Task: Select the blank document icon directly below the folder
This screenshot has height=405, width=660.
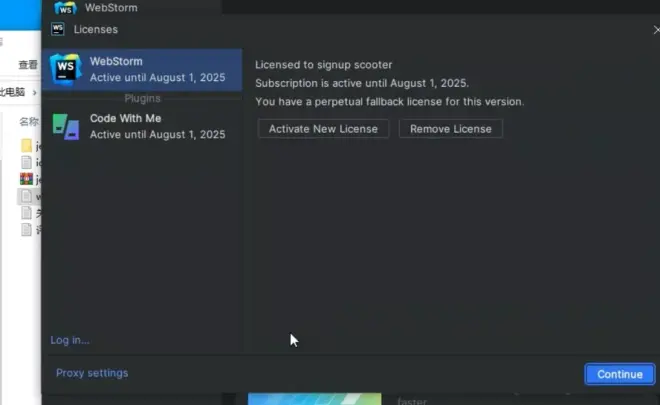Action: [27, 162]
